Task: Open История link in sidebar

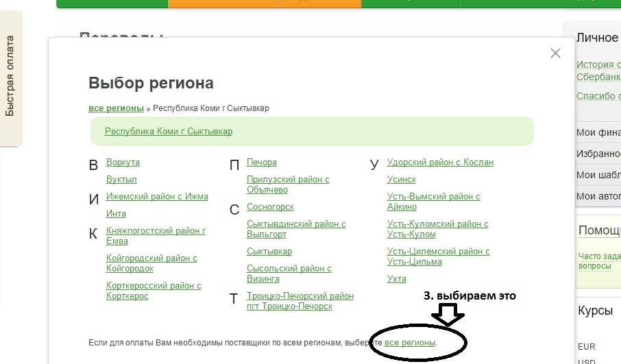Action: tap(598, 64)
